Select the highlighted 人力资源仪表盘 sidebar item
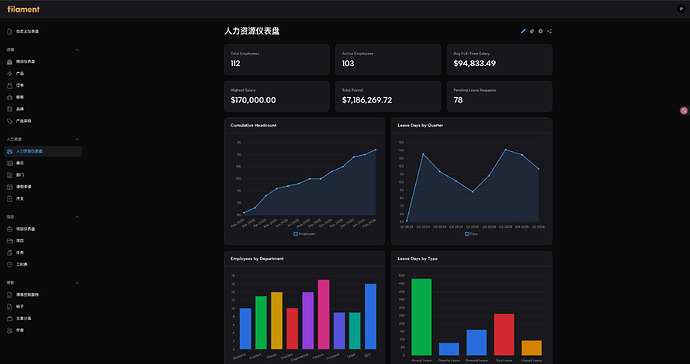 click(43, 151)
